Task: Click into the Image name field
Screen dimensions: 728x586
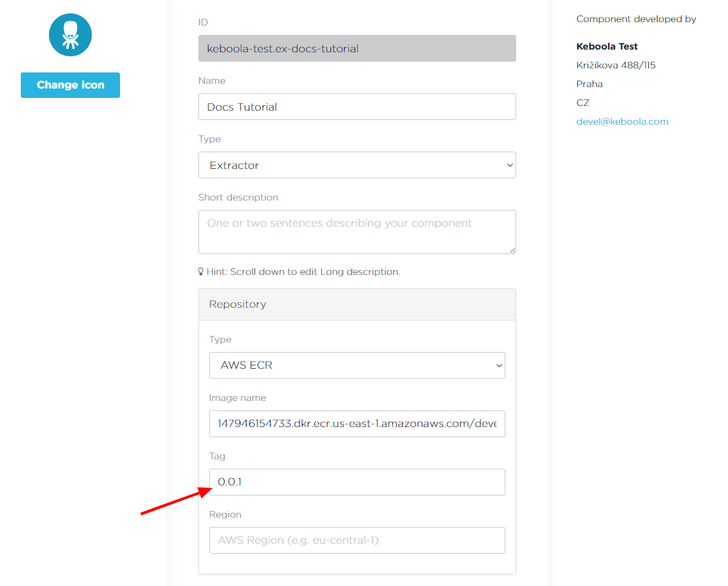Action: (x=357, y=424)
